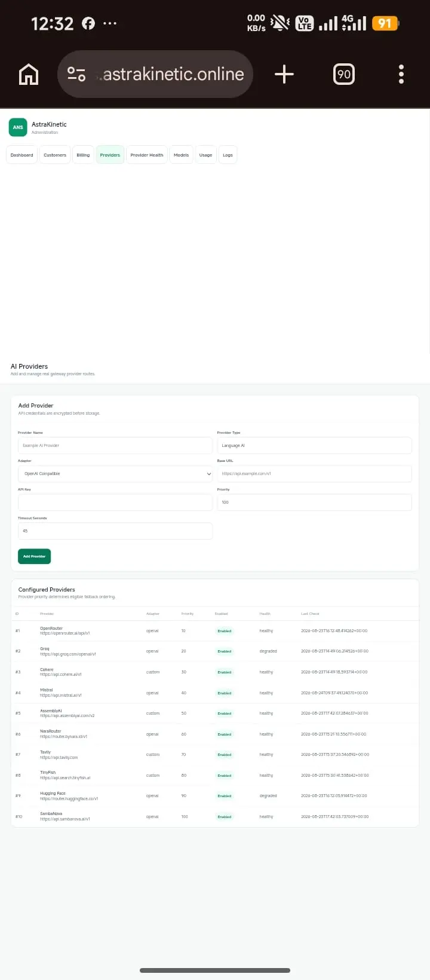Open the Provider Health tab
The height and width of the screenshot is (980, 430).
147,155
